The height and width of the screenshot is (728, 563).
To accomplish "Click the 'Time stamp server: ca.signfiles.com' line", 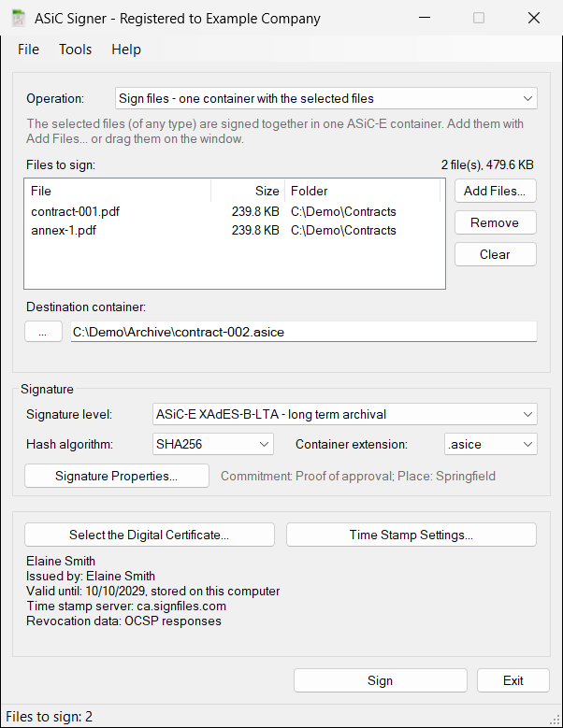I will click(x=126, y=606).
